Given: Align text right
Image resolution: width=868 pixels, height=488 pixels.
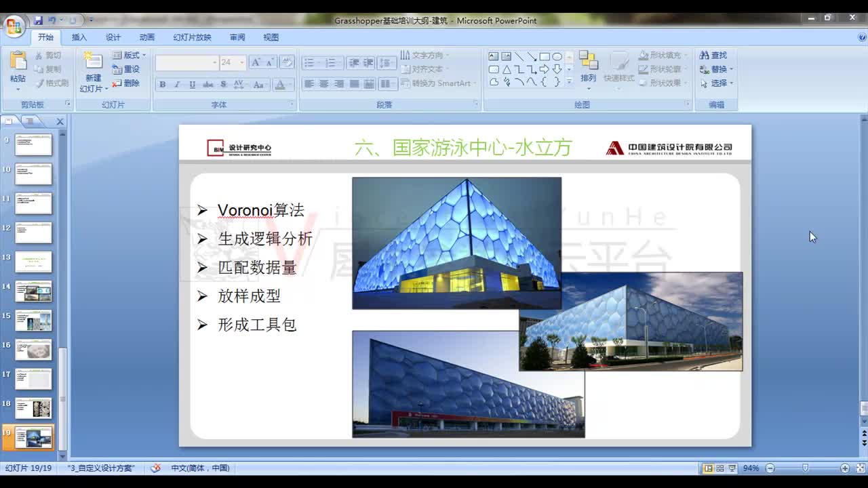Looking at the screenshot, I should 339,84.
